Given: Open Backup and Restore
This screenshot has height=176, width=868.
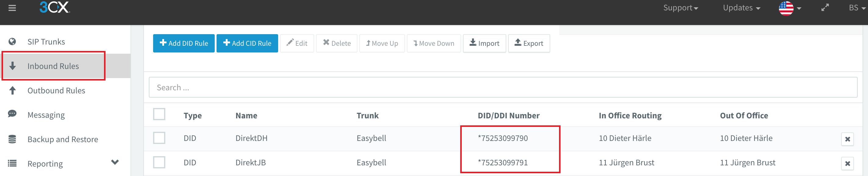Looking at the screenshot, I should coord(63,139).
